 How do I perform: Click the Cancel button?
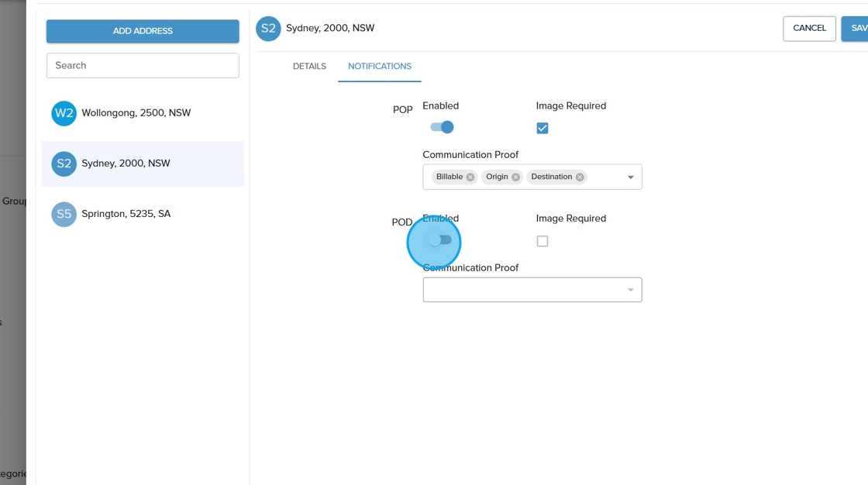809,29
